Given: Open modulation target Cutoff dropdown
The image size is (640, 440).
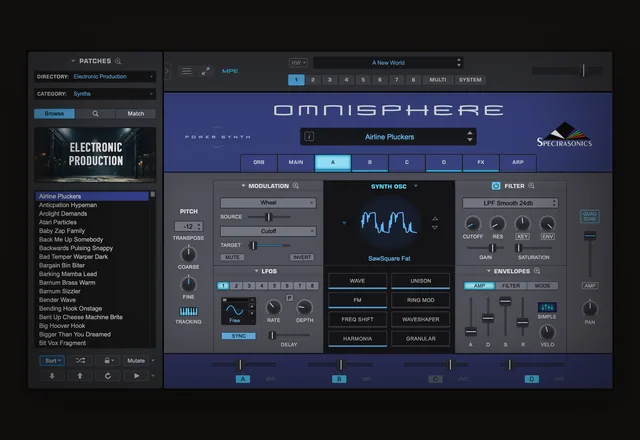Looking at the screenshot, I should (x=268, y=231).
